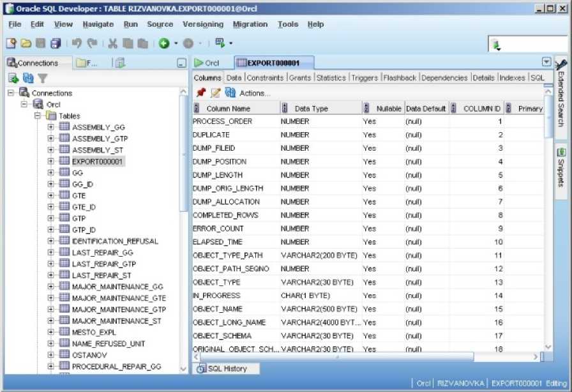Click the SQL Worksheet toolbar icon
The height and width of the screenshot is (392, 572).
tap(220, 43)
